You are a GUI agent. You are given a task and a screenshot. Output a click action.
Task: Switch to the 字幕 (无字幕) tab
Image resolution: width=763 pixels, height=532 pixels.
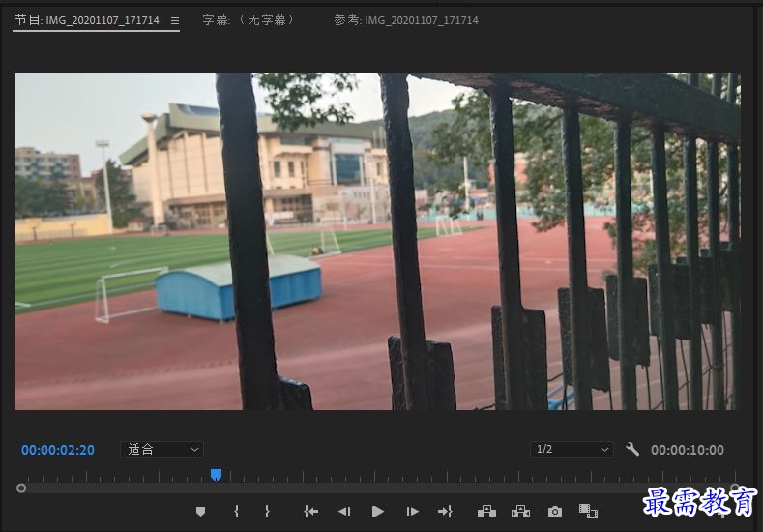pyautogui.click(x=249, y=20)
